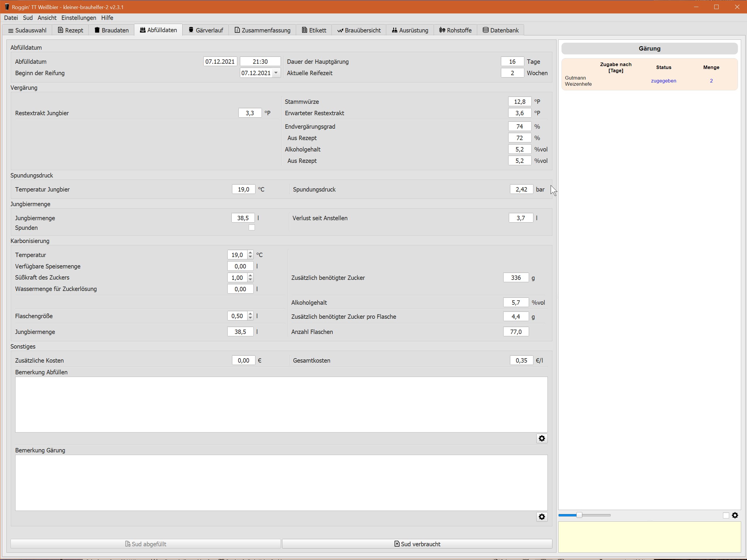747x560 pixels.
Task: Click the zugegeben status link
Action: click(x=663, y=81)
